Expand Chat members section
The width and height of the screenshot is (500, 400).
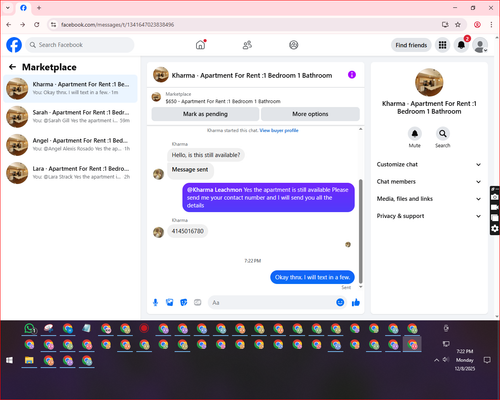[x=429, y=182]
